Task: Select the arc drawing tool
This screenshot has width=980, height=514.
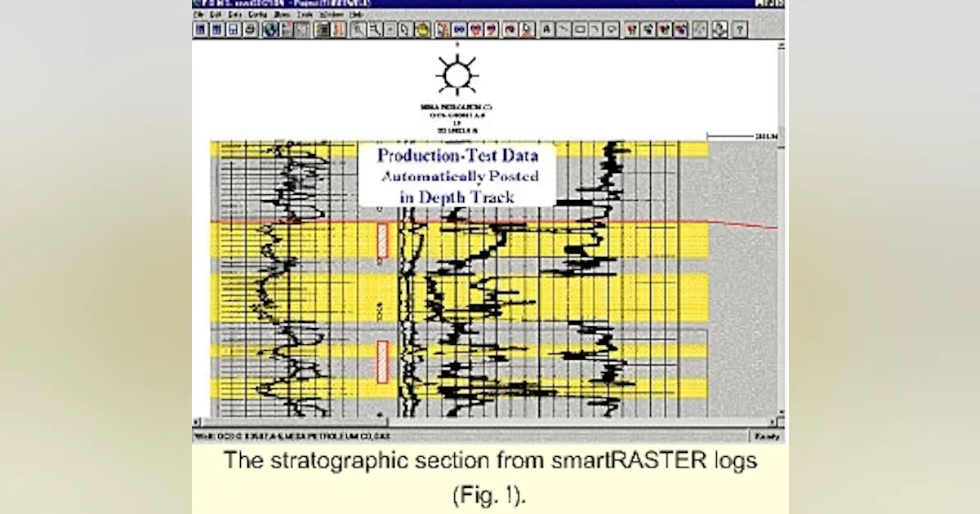Action: [595, 29]
